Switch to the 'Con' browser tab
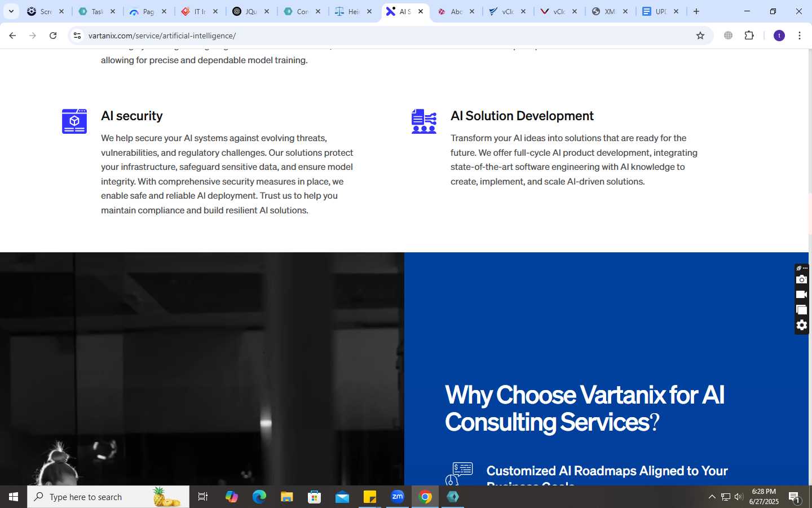The image size is (812, 508). click(302, 11)
